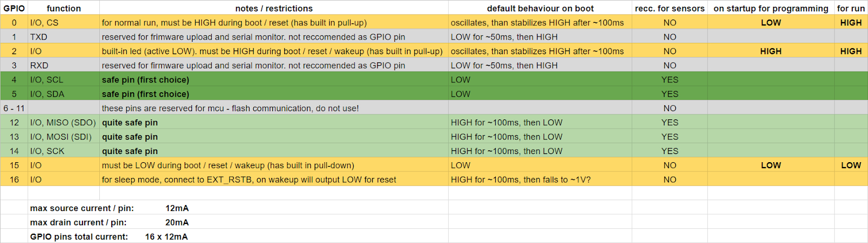Select the 'for run' header cell

[851, 8]
